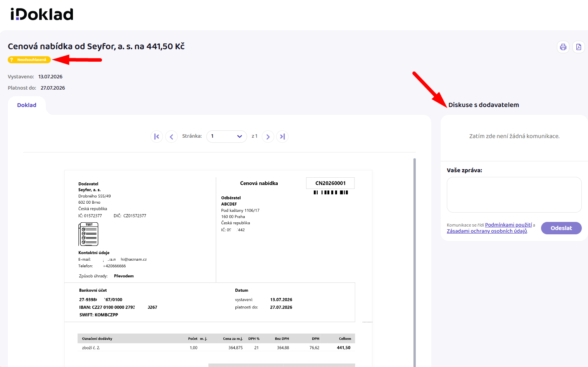Send message with Odeslat button
Image resolution: width=588 pixels, height=367 pixels.
pos(561,228)
